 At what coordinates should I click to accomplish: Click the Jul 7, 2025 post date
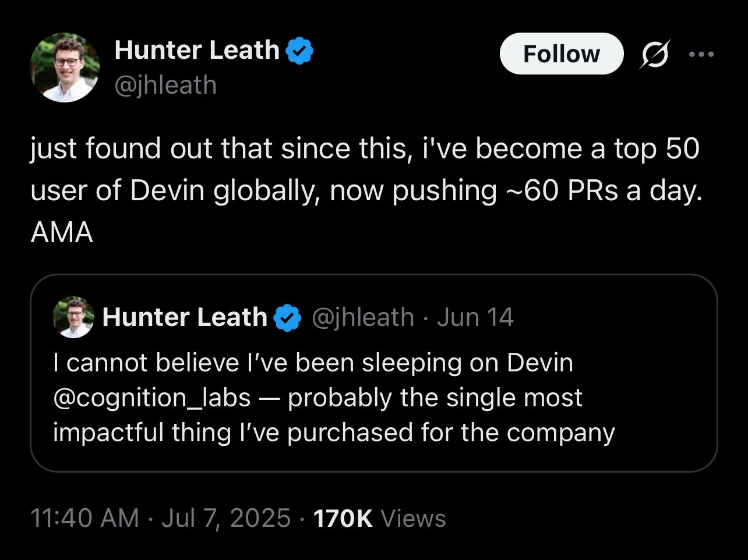click(x=226, y=518)
